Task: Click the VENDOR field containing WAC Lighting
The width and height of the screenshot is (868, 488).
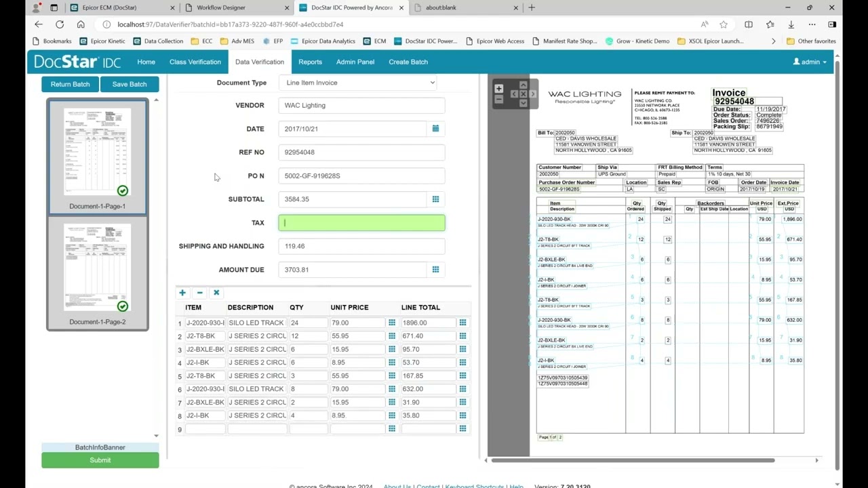Action: (361, 105)
